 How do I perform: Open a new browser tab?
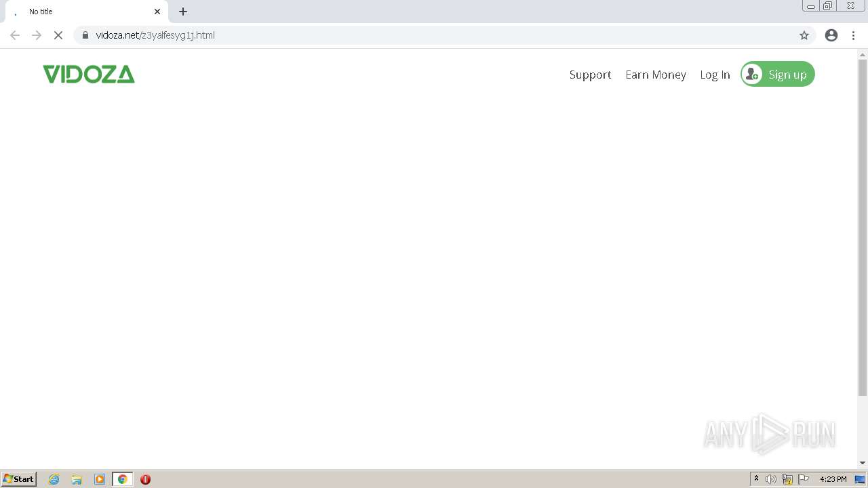(183, 12)
